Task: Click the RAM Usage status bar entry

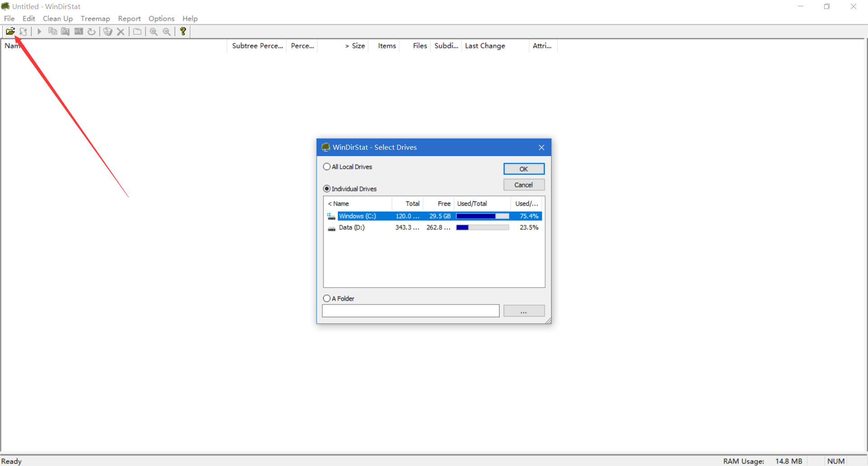Action: pyautogui.click(x=763, y=461)
